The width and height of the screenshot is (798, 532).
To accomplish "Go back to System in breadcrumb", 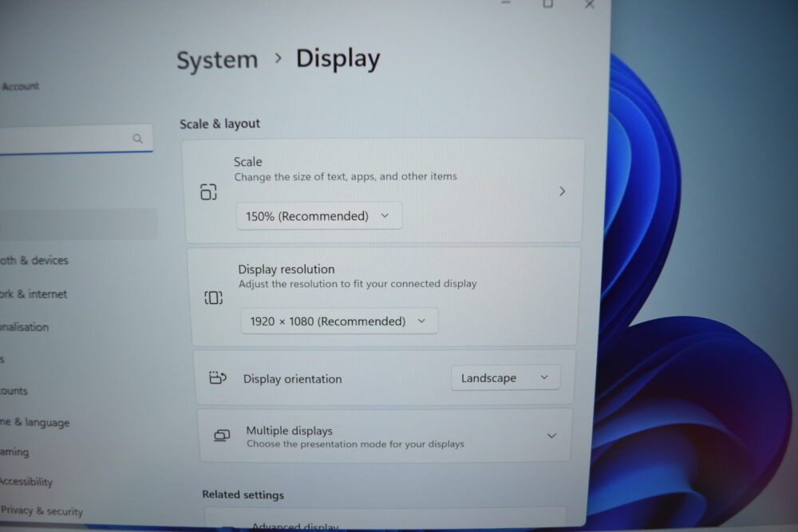I will (x=217, y=60).
